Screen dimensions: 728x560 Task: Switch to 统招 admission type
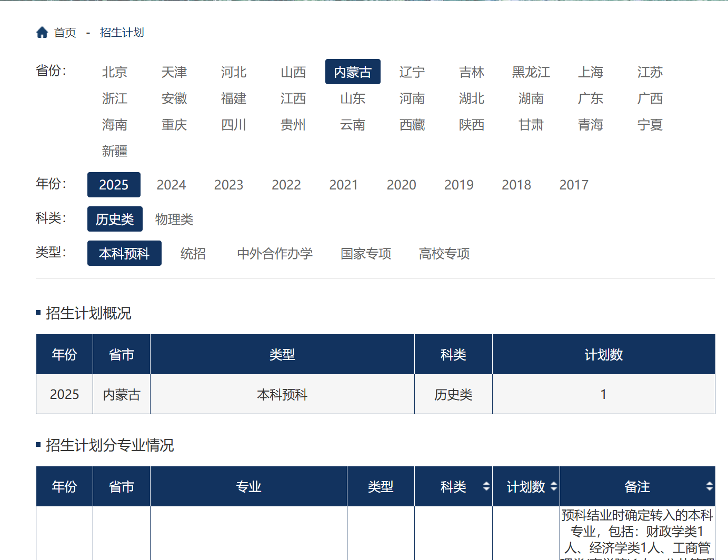pyautogui.click(x=193, y=254)
